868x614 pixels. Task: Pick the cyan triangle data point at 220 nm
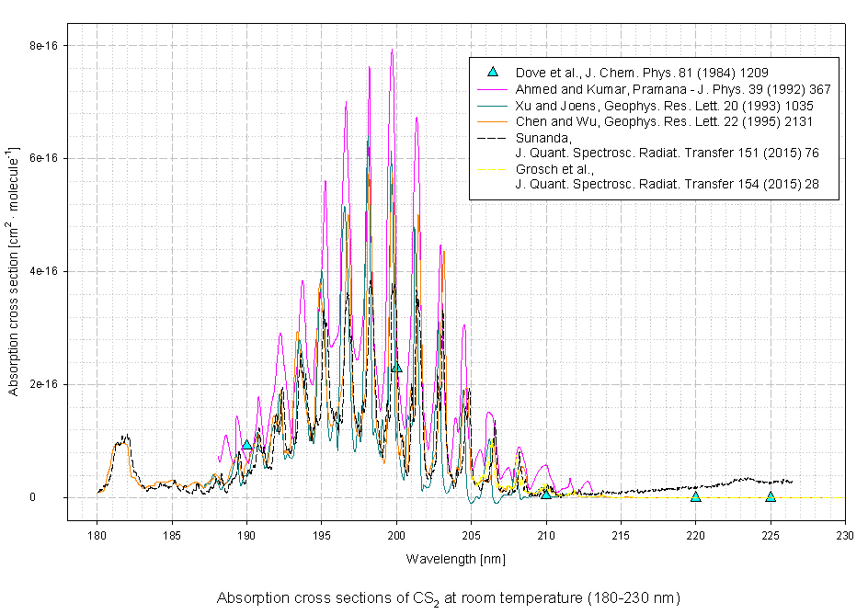pos(696,496)
